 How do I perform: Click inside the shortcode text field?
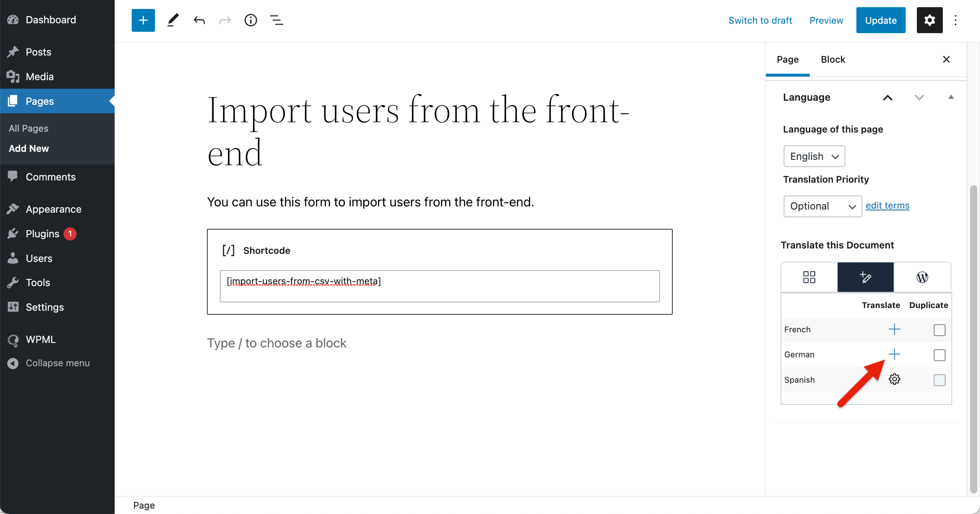point(439,286)
